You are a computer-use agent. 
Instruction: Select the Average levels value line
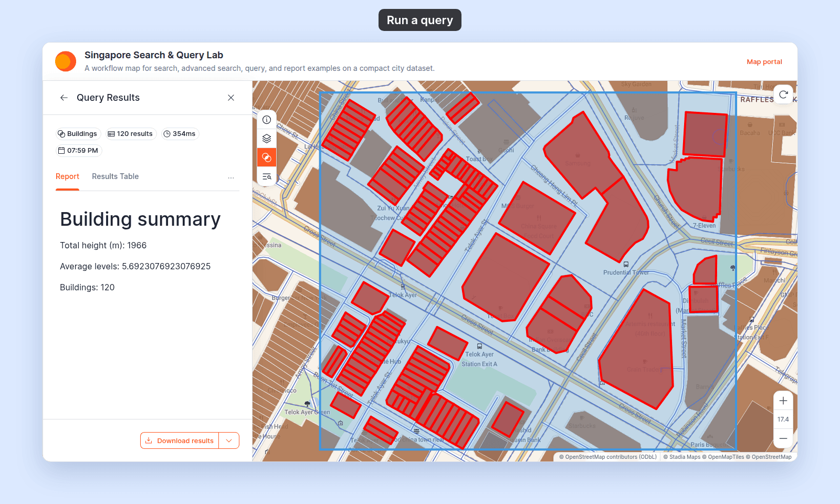(135, 267)
